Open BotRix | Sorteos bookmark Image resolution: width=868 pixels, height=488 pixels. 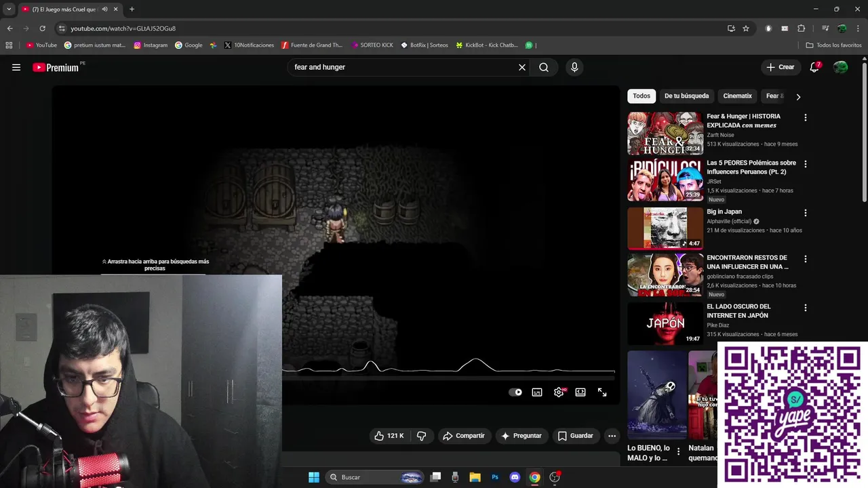(425, 45)
